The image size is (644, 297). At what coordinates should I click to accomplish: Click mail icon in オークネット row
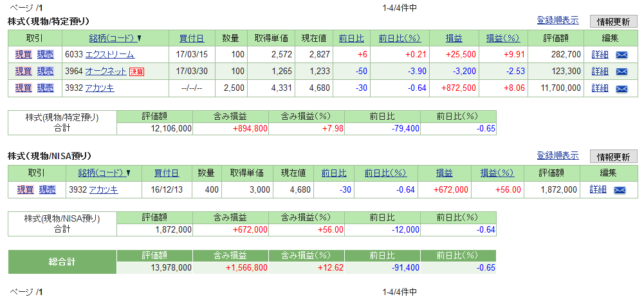pos(622,72)
